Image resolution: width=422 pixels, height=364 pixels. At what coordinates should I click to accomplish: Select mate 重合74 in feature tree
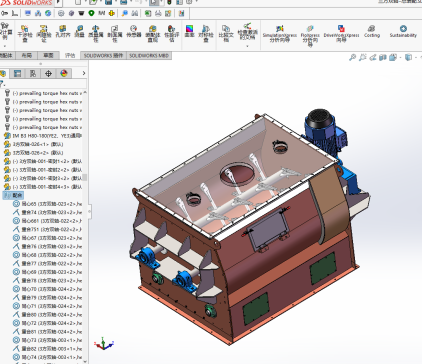(x=47, y=212)
